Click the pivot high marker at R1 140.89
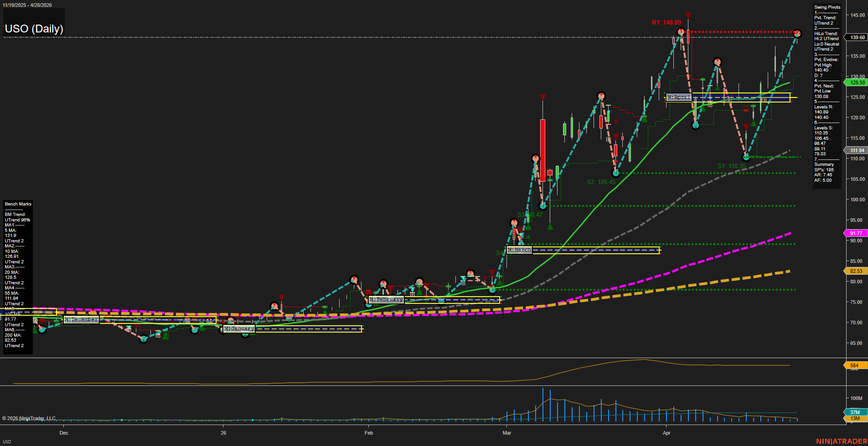 click(x=681, y=32)
